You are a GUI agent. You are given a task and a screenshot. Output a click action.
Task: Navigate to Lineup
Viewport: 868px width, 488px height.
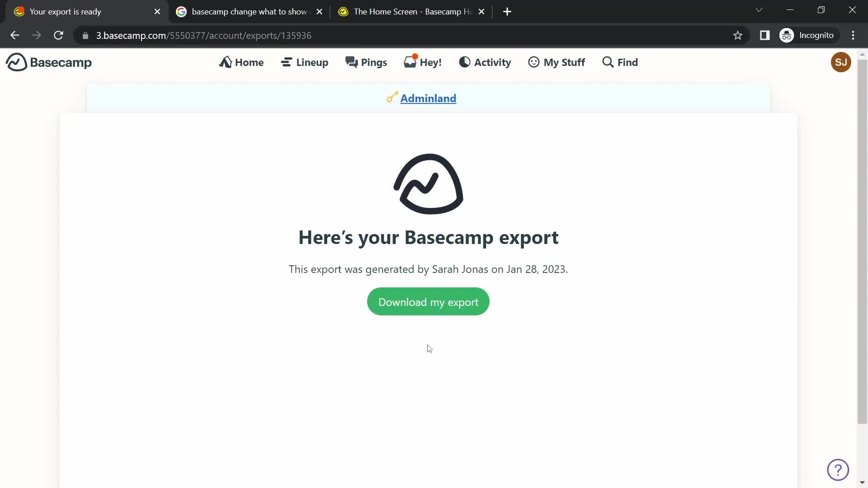tap(306, 62)
